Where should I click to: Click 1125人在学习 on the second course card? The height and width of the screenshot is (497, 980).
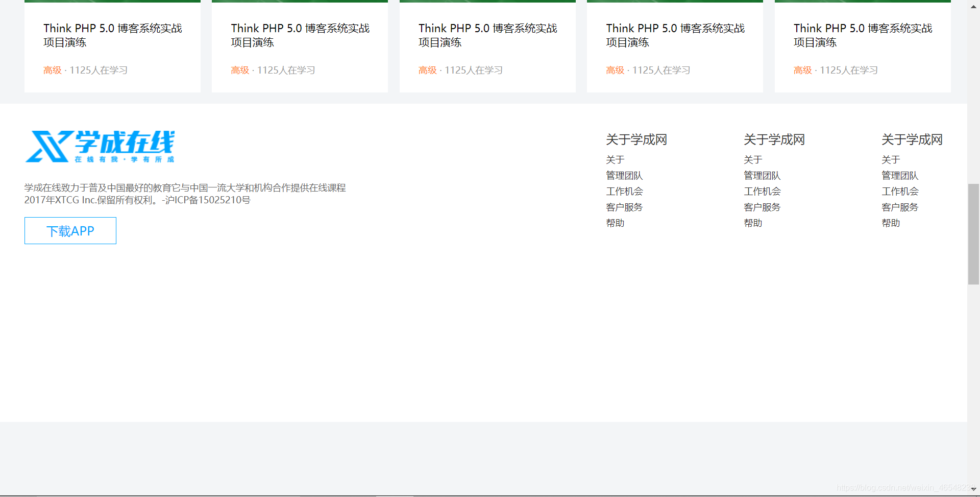[286, 70]
